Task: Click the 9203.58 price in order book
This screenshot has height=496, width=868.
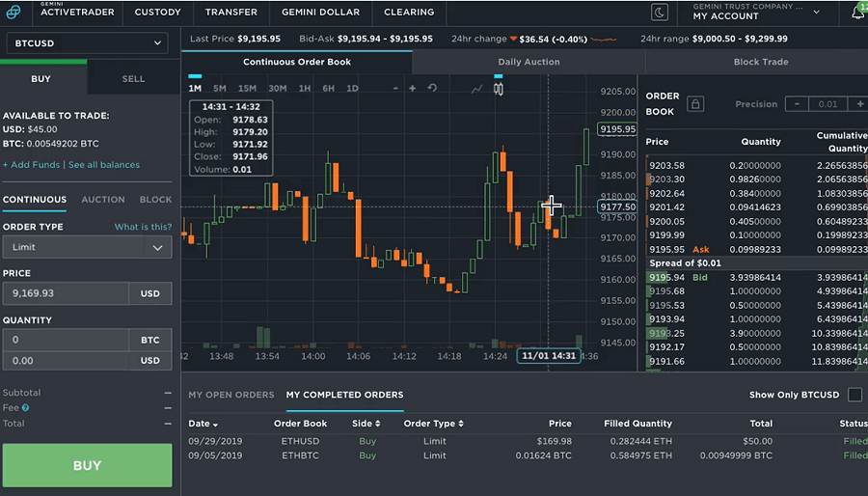Action: pos(666,166)
